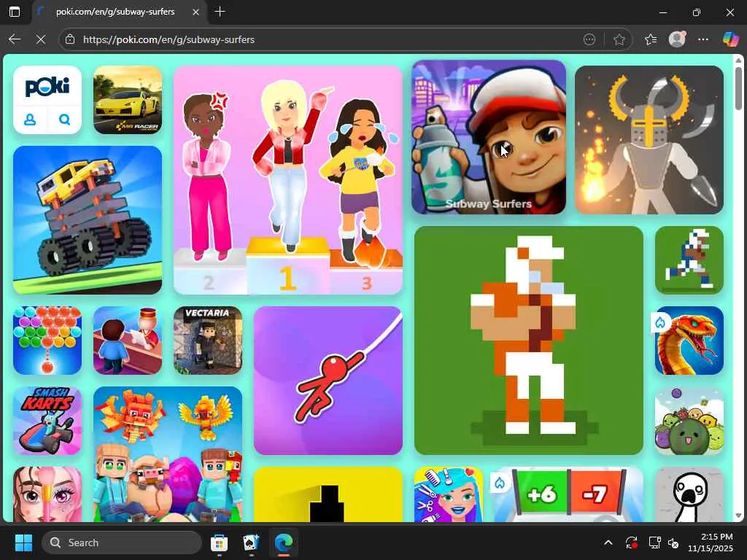Open the network and volume tray icon
Screen dimensions: 747x560
coord(664,542)
